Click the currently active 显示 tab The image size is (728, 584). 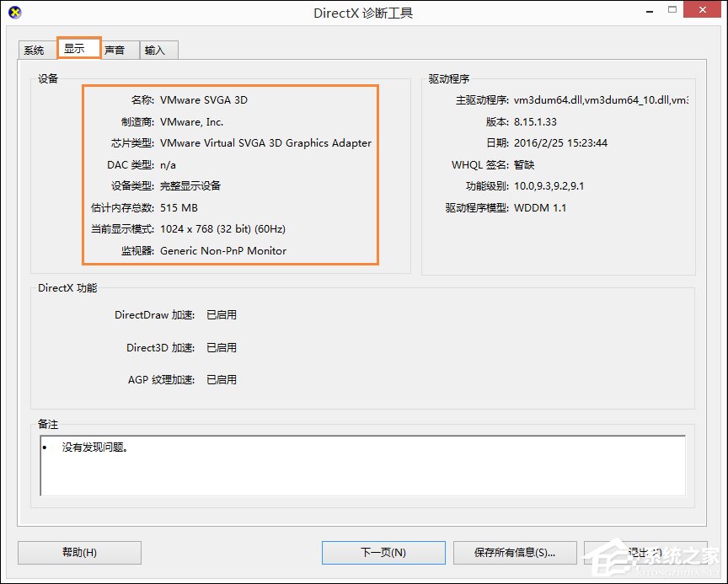[78, 48]
